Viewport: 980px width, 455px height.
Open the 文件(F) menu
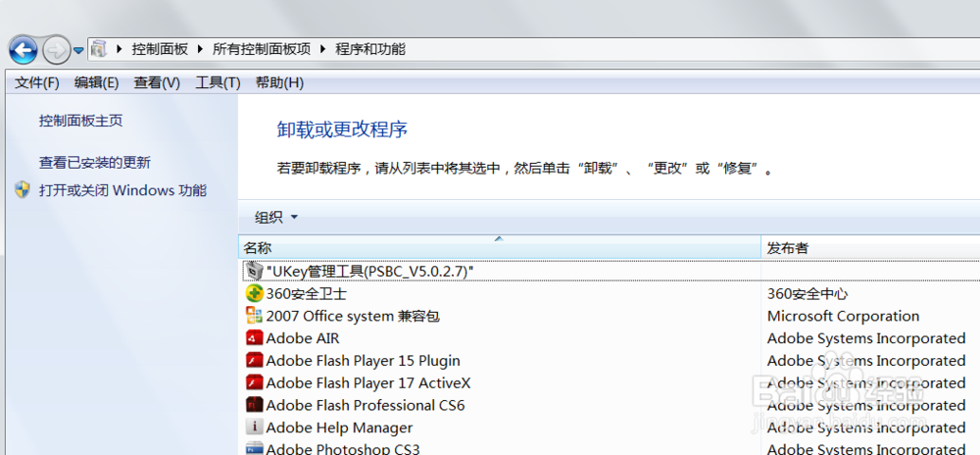(37, 82)
